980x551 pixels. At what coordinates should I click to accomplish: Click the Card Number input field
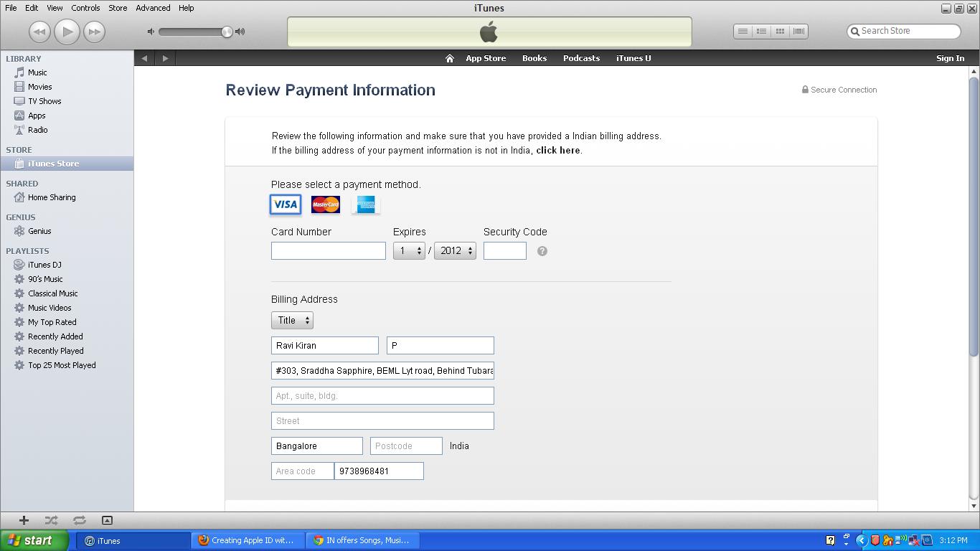coord(329,250)
